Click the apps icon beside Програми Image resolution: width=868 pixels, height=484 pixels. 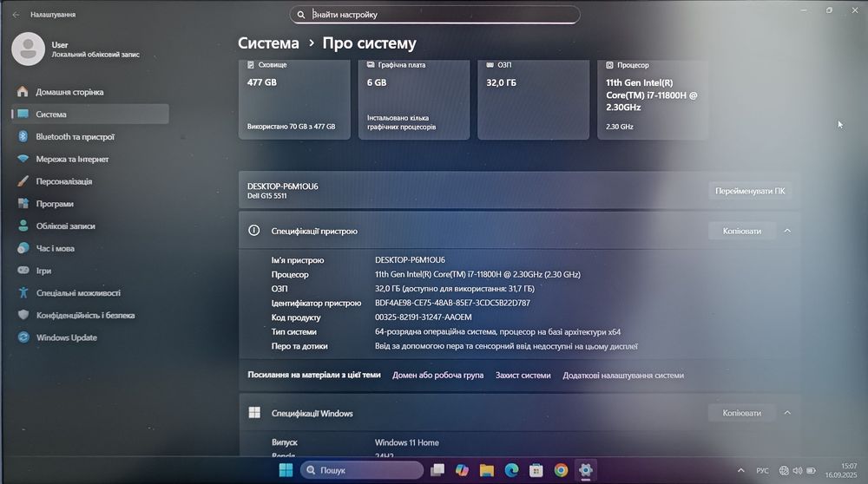coord(23,203)
